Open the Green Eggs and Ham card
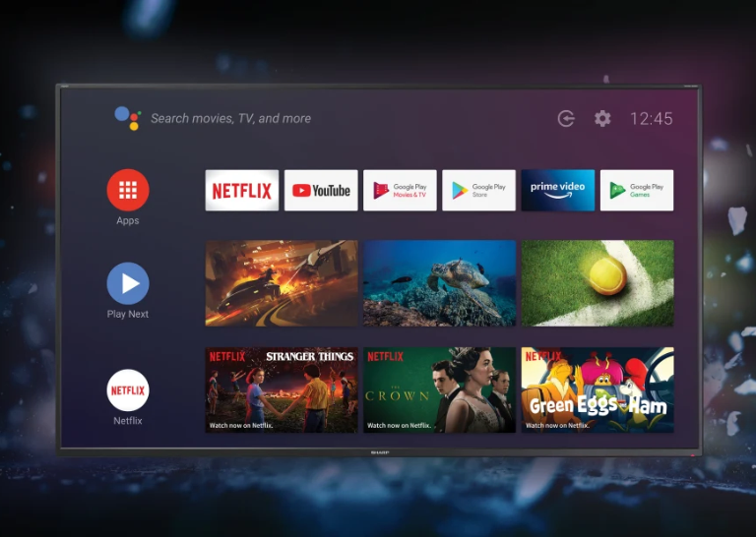The height and width of the screenshot is (537, 756). click(x=598, y=389)
